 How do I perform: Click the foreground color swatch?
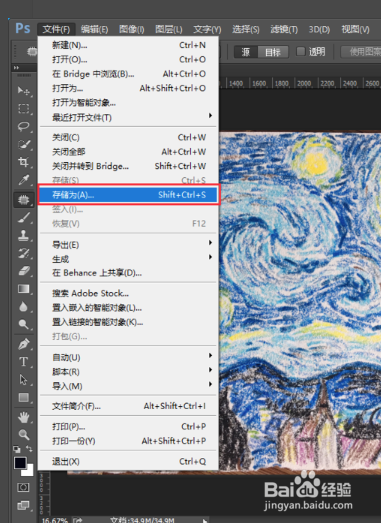[20, 463]
